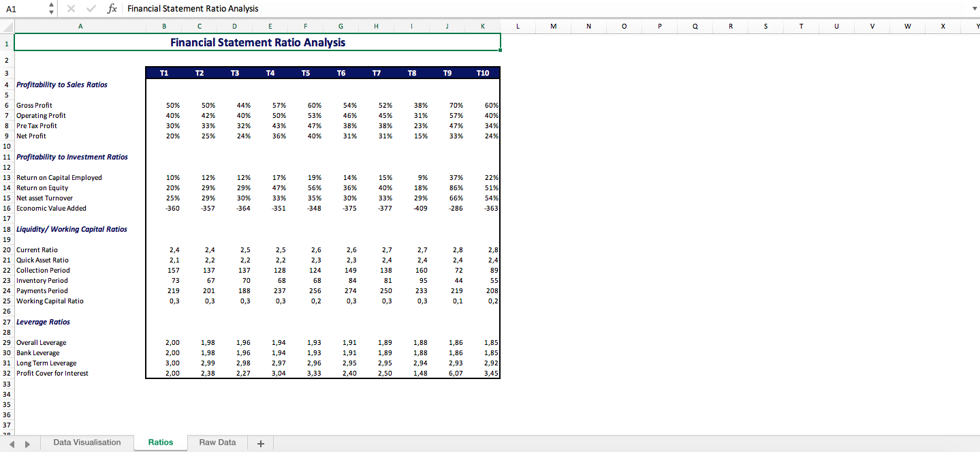The height and width of the screenshot is (452, 980).
Task: Open the Data Visualisation sheet tab
Action: click(87, 442)
